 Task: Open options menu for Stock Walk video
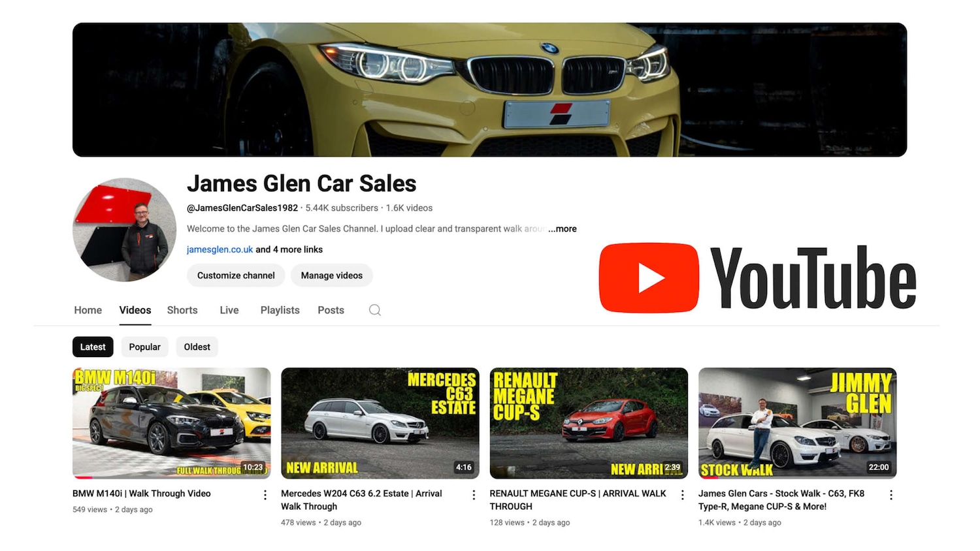coord(890,495)
